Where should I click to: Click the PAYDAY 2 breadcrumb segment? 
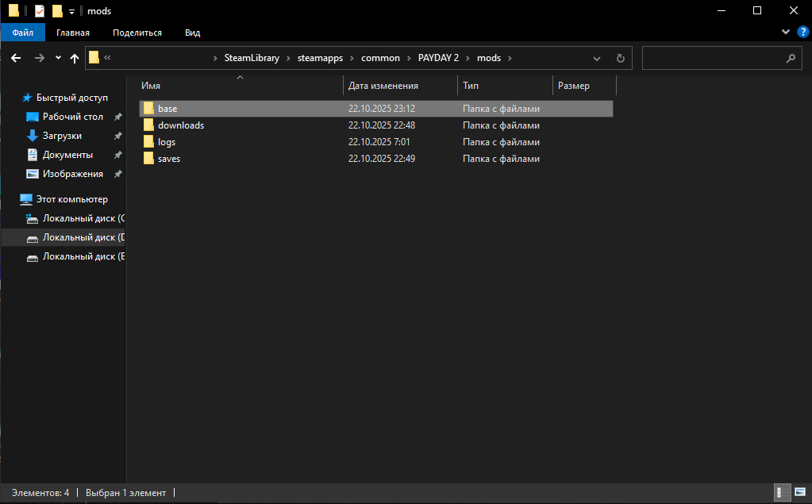439,58
